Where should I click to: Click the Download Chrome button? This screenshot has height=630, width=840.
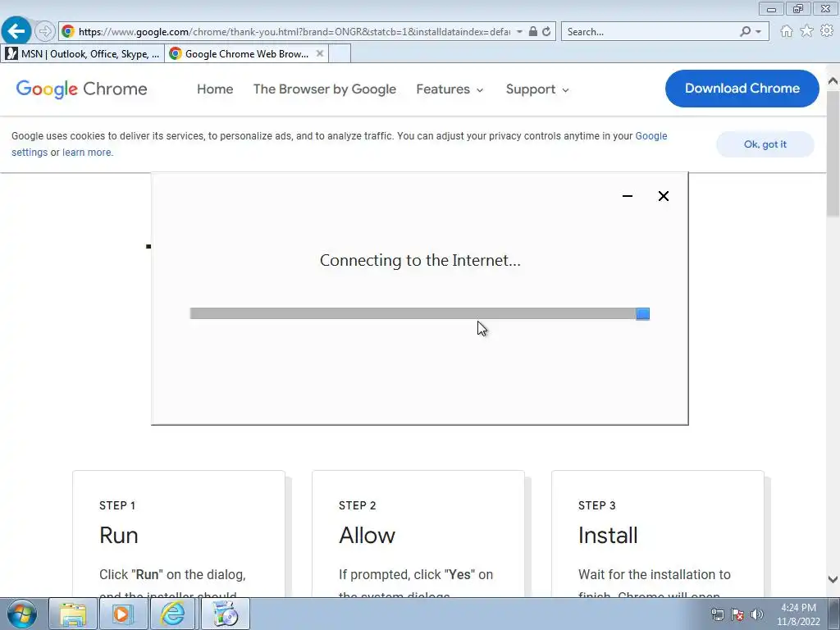(x=742, y=89)
